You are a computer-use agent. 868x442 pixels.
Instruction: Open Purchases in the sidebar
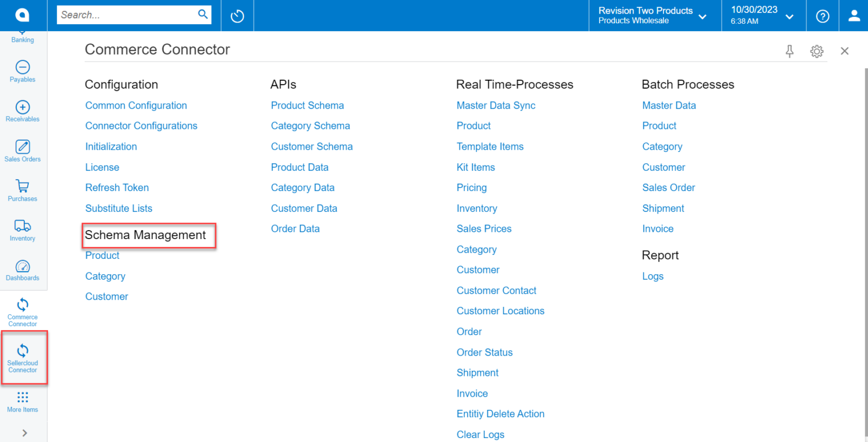click(x=23, y=190)
